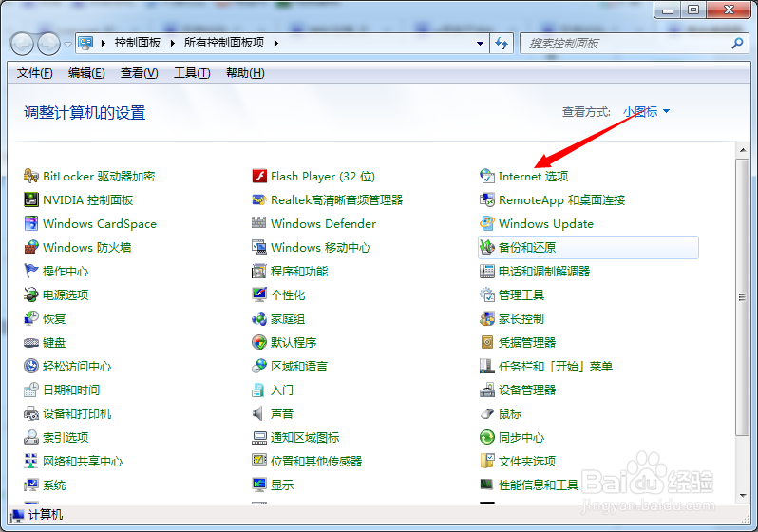
Task: Click the Windows Update icon
Action: click(486, 223)
